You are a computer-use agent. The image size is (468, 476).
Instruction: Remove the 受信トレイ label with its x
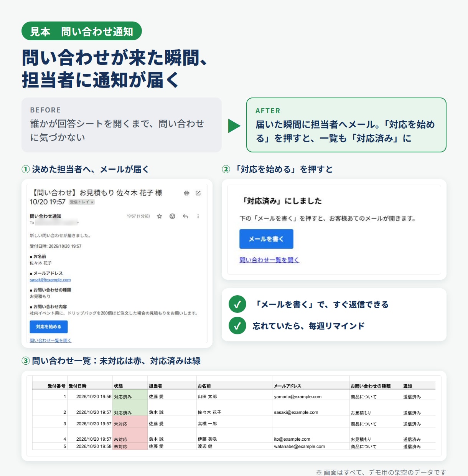click(x=92, y=202)
